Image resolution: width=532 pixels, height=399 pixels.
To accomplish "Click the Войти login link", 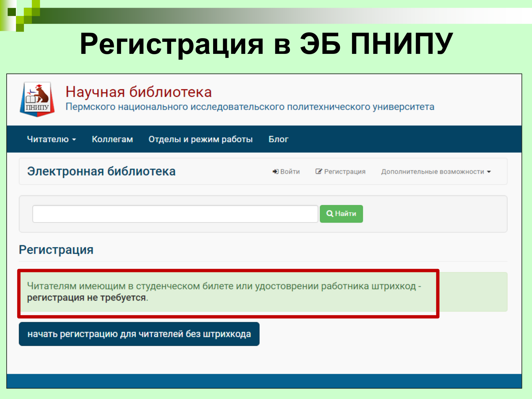I will (286, 172).
